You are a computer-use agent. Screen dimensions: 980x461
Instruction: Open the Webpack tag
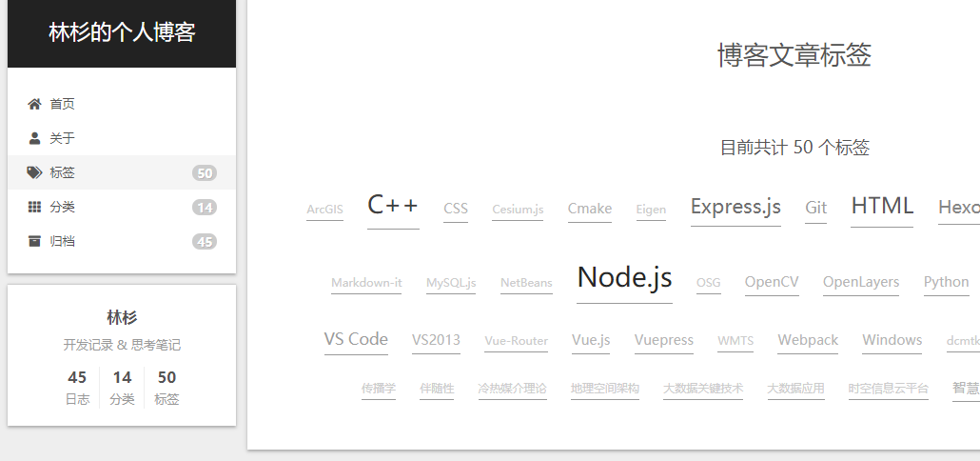pyautogui.click(x=808, y=340)
